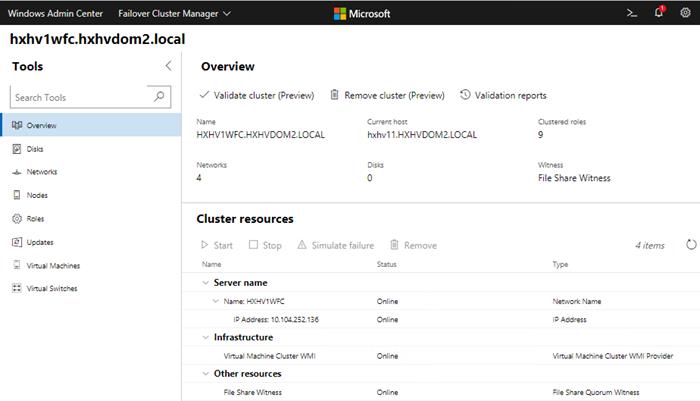Go to Windows Admin Center home

click(55, 13)
